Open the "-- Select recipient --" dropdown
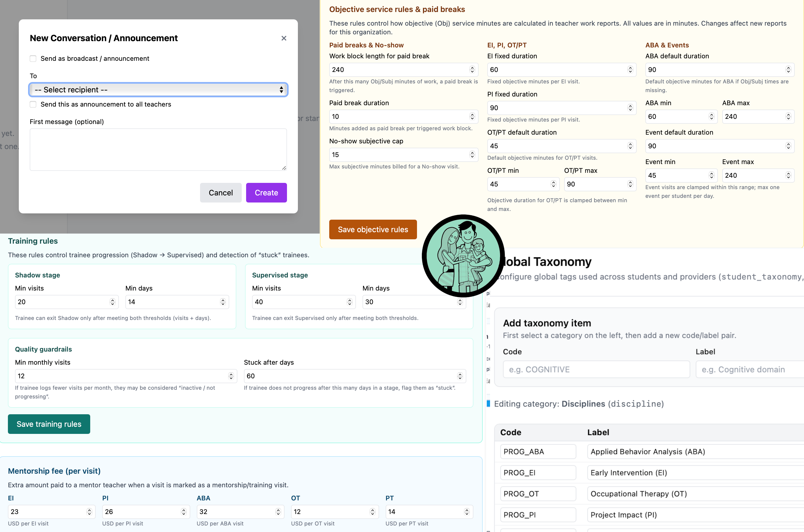This screenshot has height=532, width=804. (x=158, y=90)
